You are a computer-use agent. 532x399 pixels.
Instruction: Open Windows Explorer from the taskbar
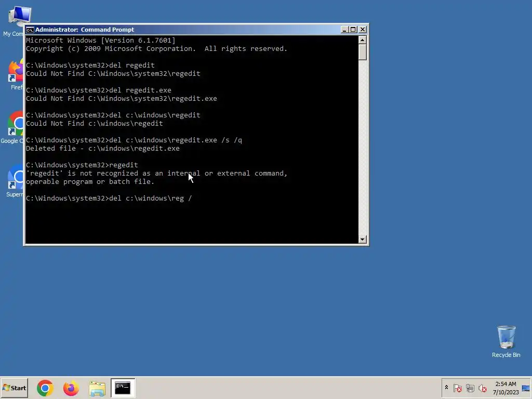(x=97, y=388)
